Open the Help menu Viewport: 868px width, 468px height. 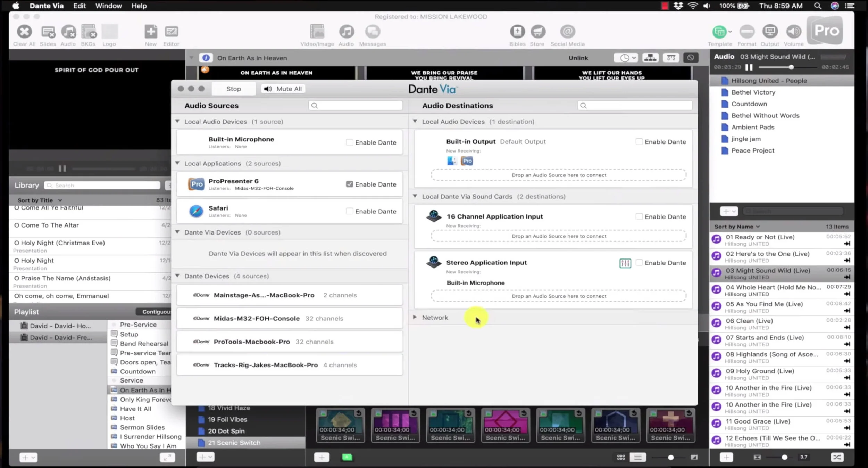click(139, 6)
